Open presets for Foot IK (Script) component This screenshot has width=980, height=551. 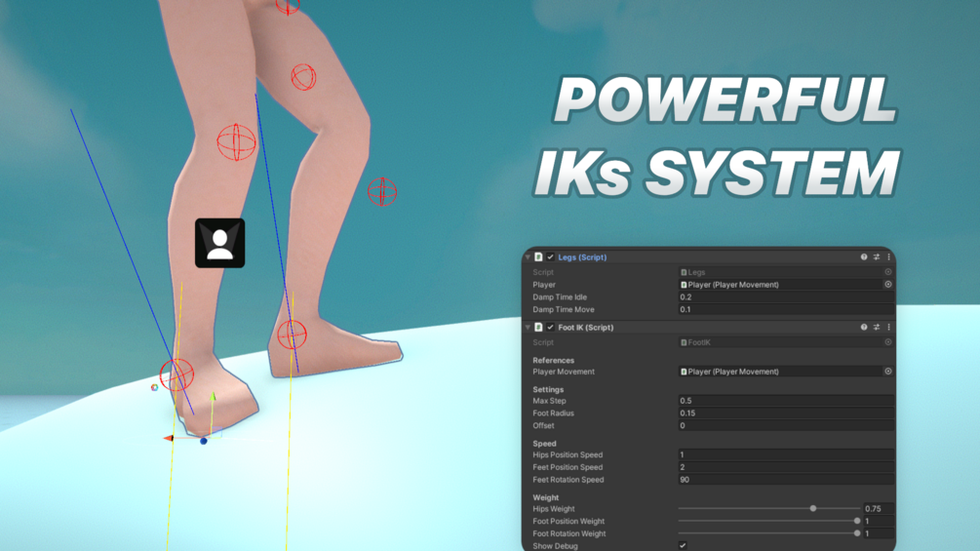[x=877, y=328]
